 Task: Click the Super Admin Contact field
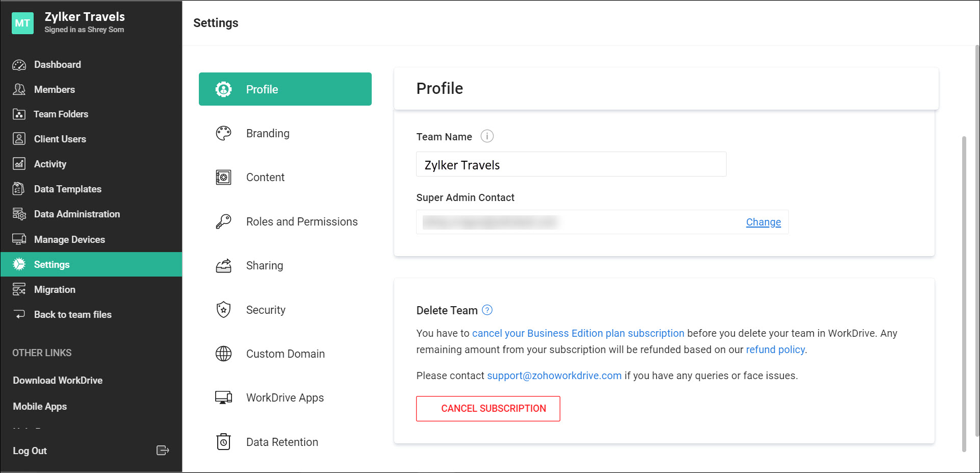point(602,222)
